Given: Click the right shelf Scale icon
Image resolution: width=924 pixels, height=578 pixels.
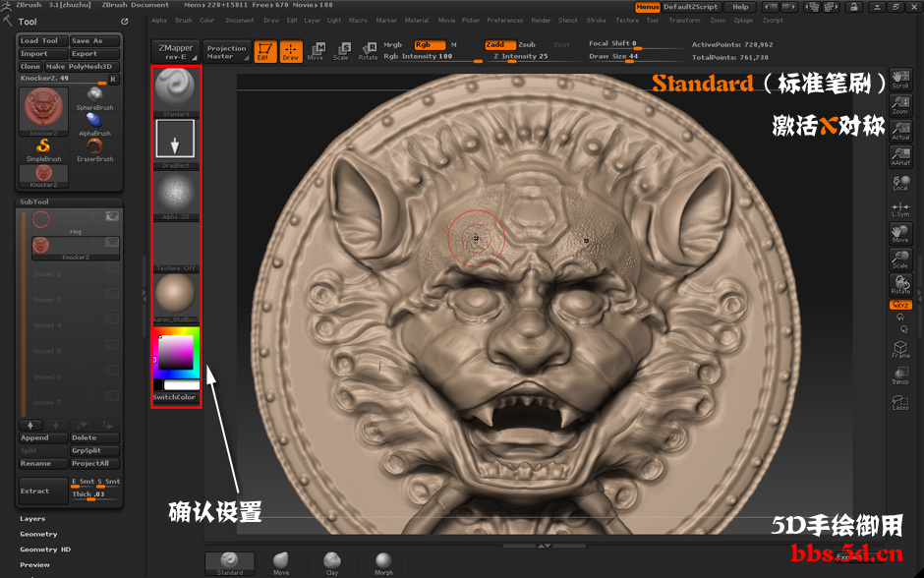Looking at the screenshot, I should coord(900,260).
